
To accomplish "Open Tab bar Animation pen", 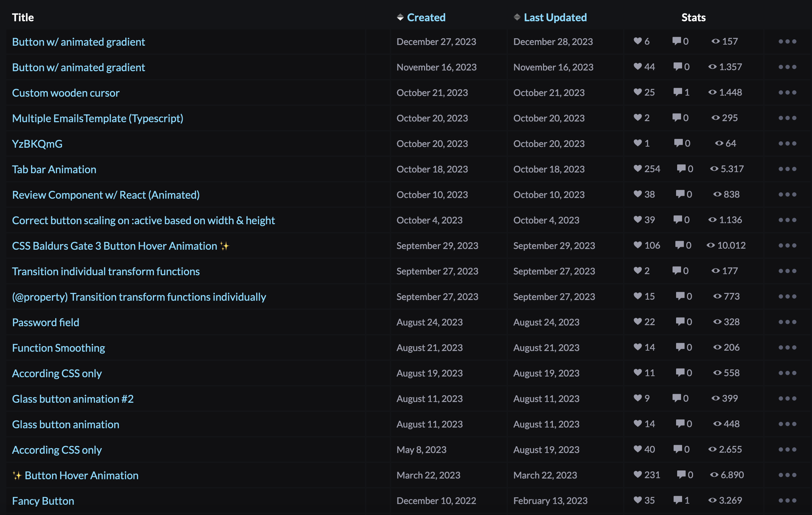I will [54, 169].
